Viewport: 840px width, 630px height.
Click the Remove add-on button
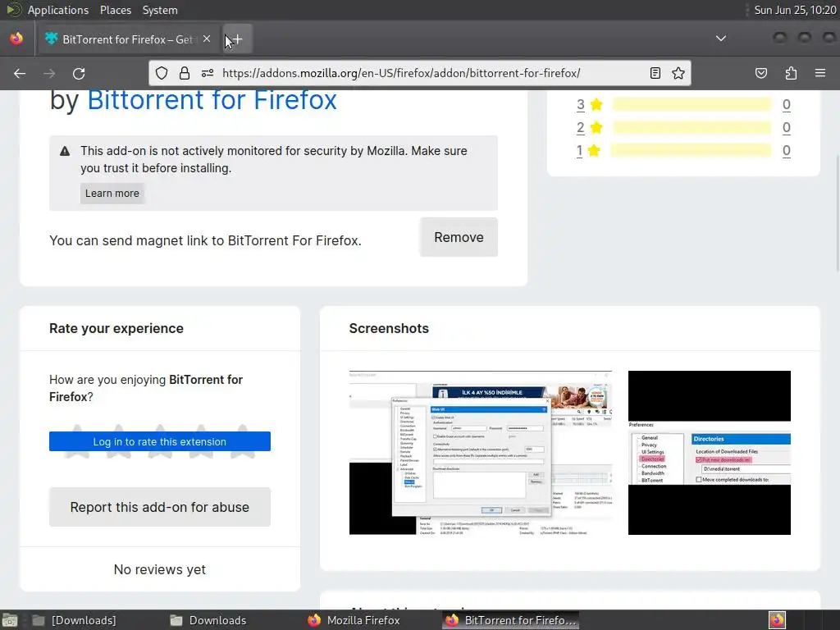point(459,237)
